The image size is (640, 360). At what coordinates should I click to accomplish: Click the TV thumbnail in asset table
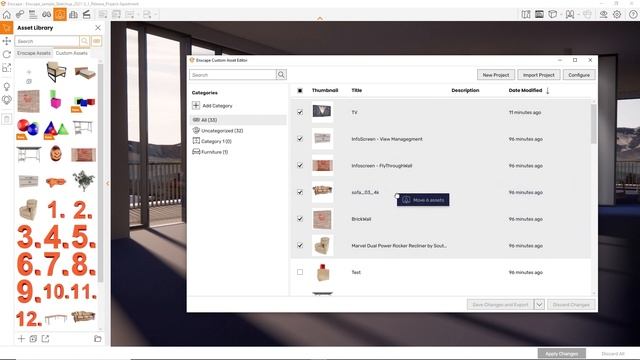coord(322,112)
